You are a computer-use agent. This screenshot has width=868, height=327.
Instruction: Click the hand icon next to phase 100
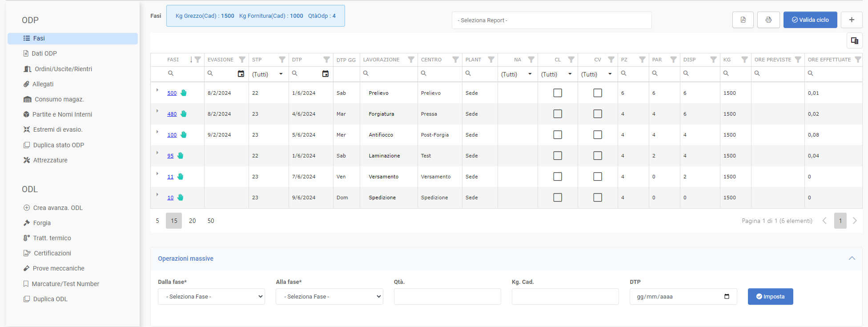184,135
